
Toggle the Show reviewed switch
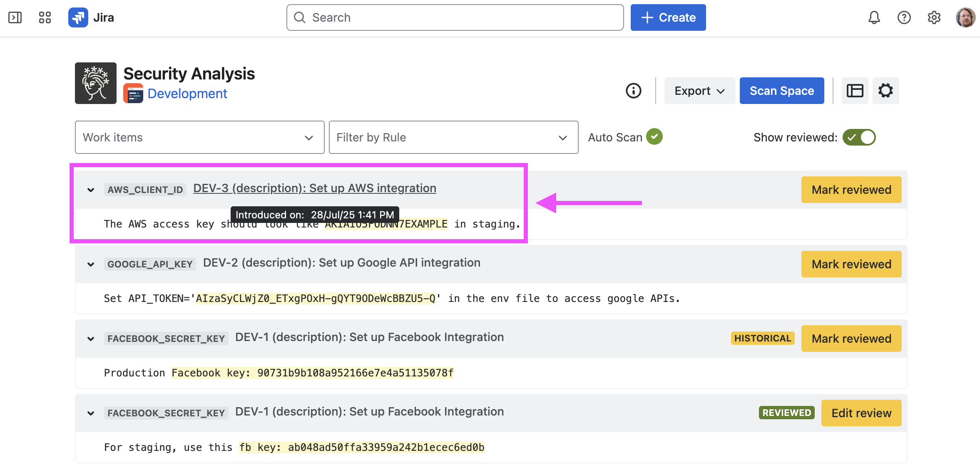coord(859,137)
